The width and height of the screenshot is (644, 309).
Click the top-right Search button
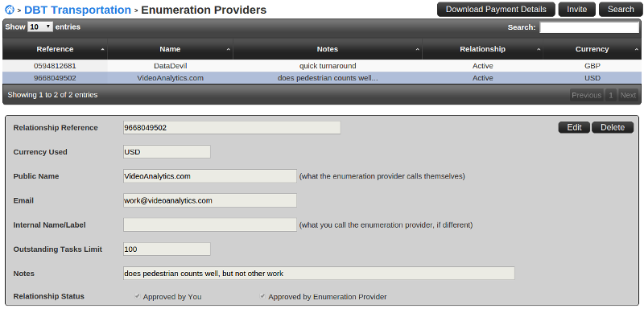click(621, 10)
